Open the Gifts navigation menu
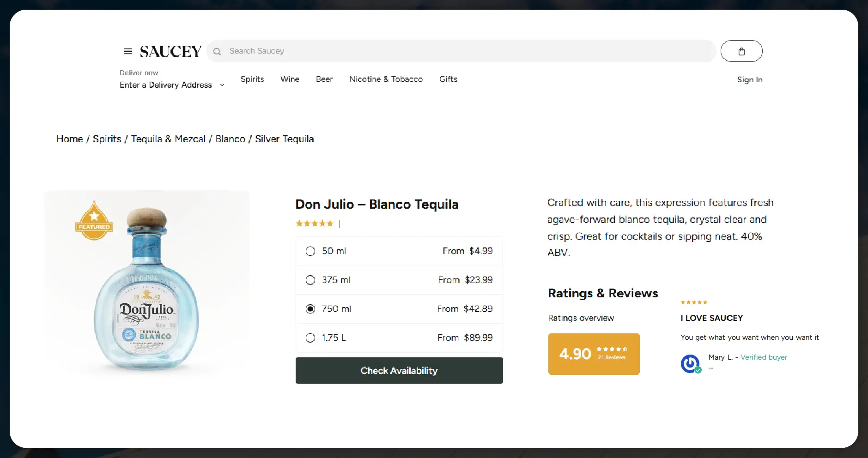 (448, 79)
